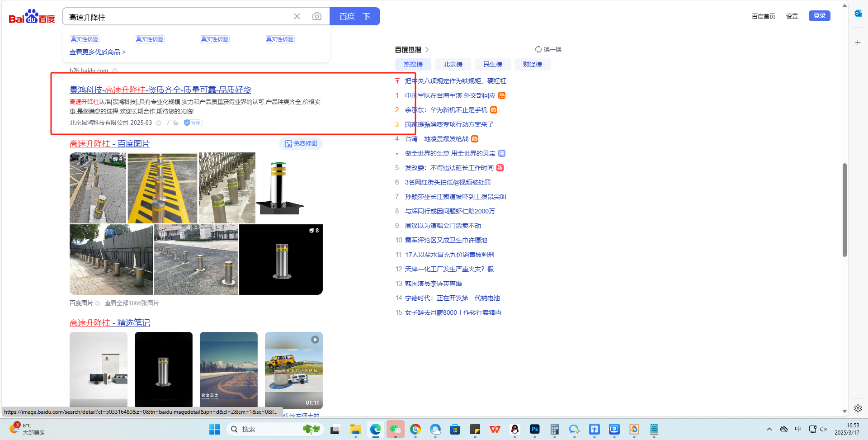This screenshot has width=868, height=440.
Task: Open the Outlook icon in Edge sidebar
Action: (x=858, y=14)
